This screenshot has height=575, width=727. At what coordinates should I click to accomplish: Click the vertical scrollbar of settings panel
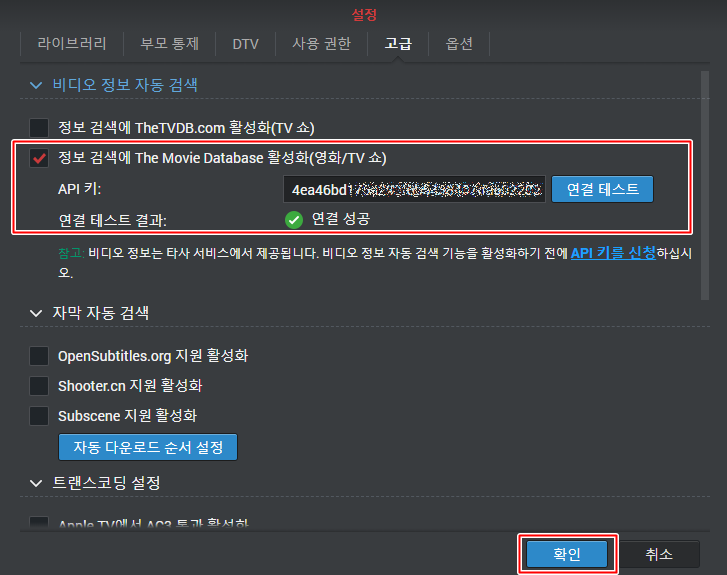click(705, 185)
